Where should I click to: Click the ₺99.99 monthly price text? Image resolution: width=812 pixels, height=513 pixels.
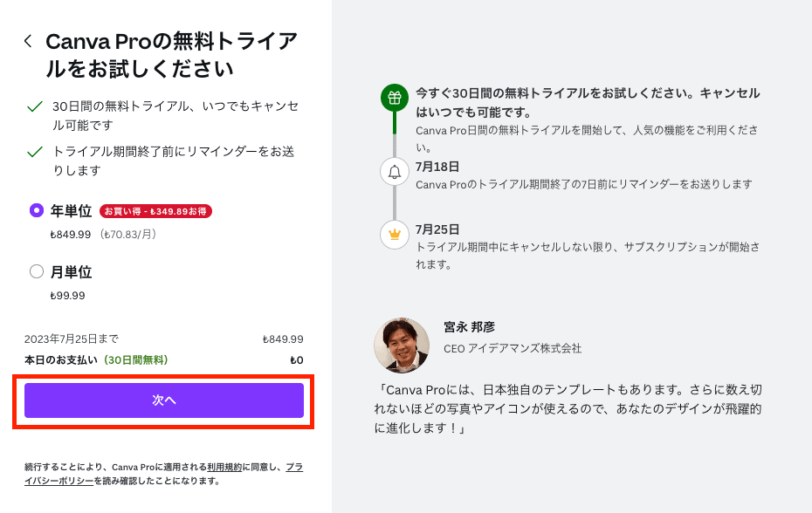pos(67,296)
